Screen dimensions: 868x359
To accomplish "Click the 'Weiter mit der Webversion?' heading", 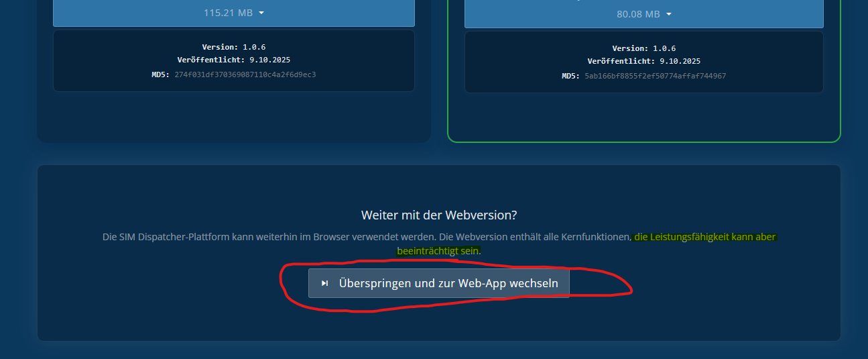I will click(x=439, y=215).
